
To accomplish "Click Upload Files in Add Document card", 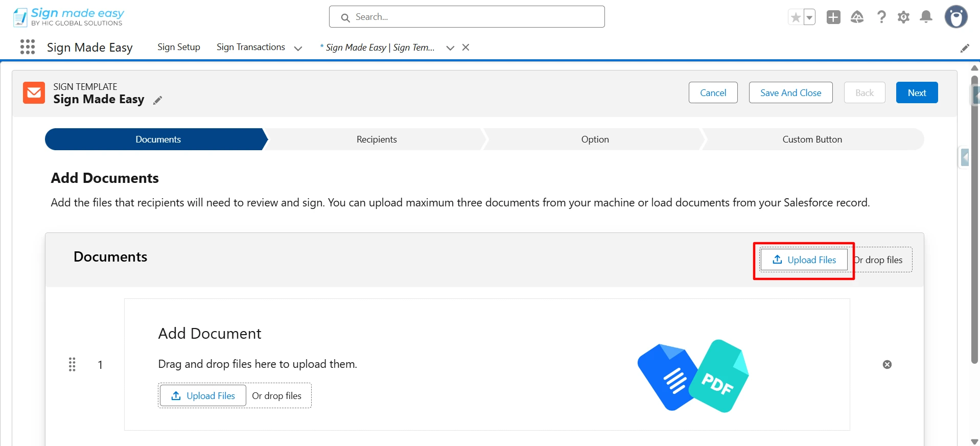I will click(203, 395).
